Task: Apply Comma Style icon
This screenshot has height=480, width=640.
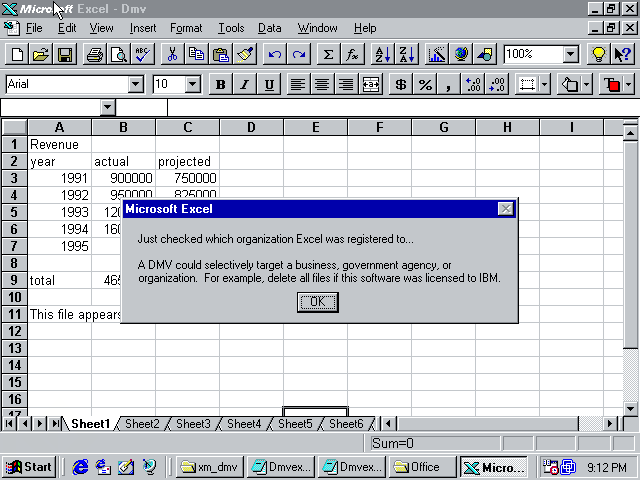Action: [449, 84]
